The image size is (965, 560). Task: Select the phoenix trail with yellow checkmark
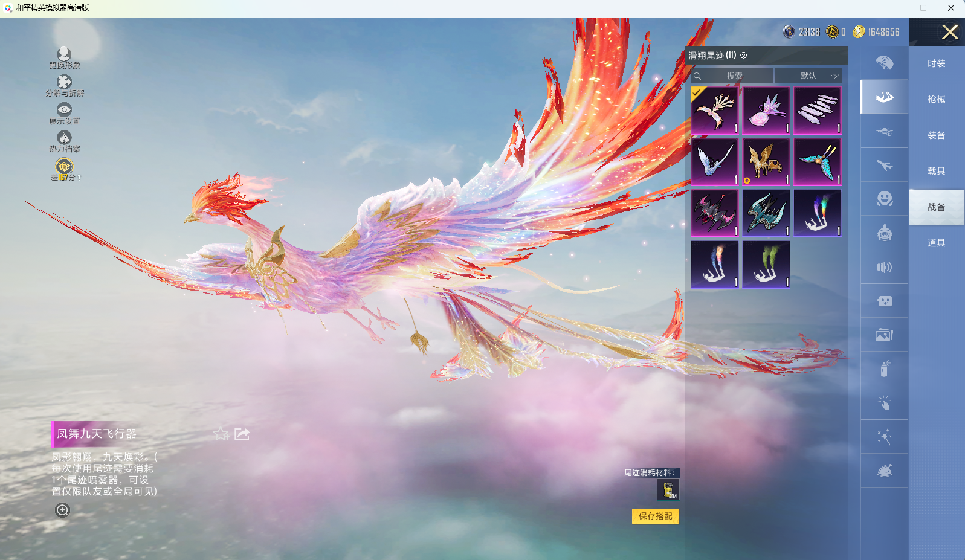click(x=715, y=111)
